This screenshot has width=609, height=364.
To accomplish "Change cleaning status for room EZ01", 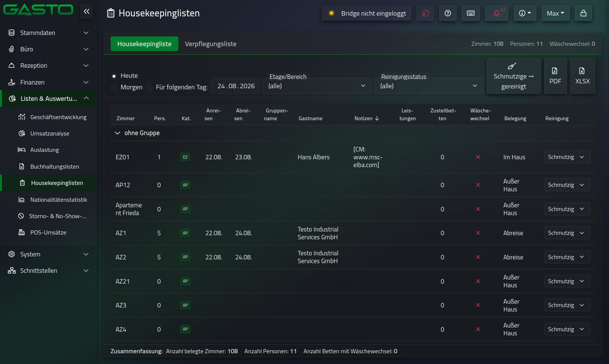I will point(567,157).
